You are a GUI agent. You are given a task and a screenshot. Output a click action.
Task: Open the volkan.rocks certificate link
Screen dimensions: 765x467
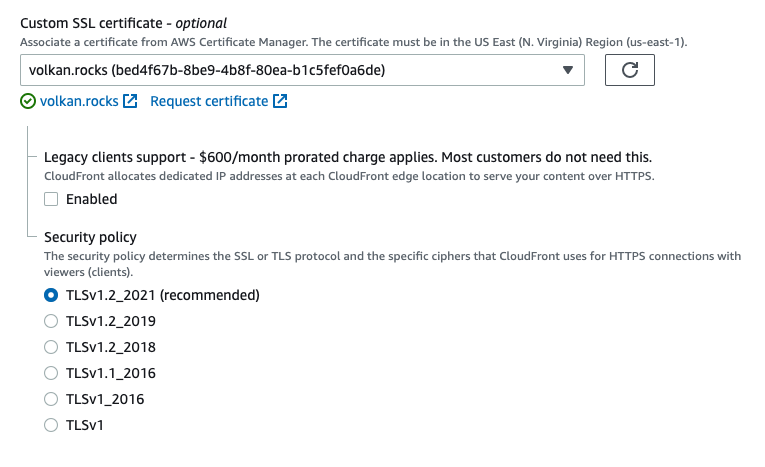[79, 101]
